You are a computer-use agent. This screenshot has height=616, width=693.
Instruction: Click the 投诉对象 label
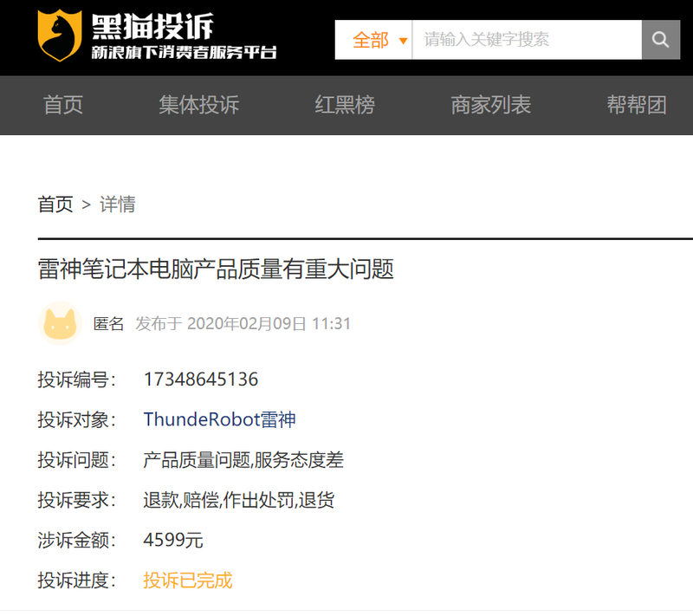pos(77,419)
